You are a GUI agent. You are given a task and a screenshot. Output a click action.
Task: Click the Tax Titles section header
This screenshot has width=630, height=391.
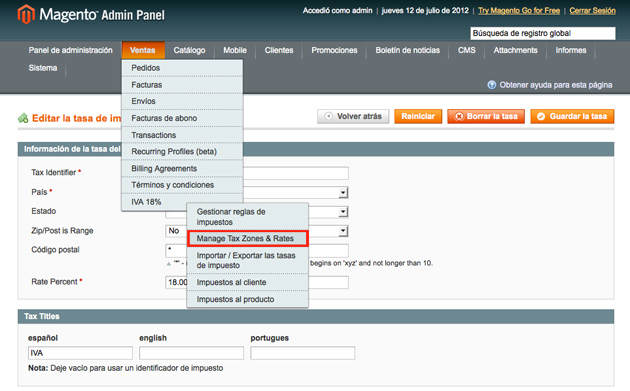pos(316,316)
